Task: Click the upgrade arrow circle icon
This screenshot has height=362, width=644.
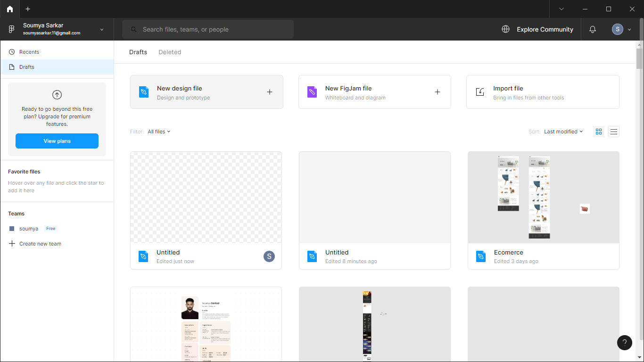Action: [57, 95]
